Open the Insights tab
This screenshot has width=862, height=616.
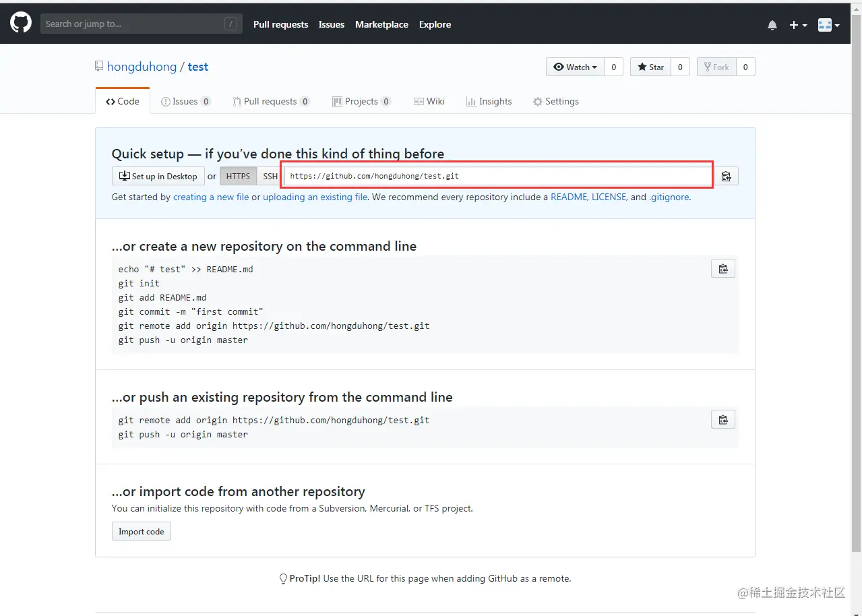coord(489,101)
